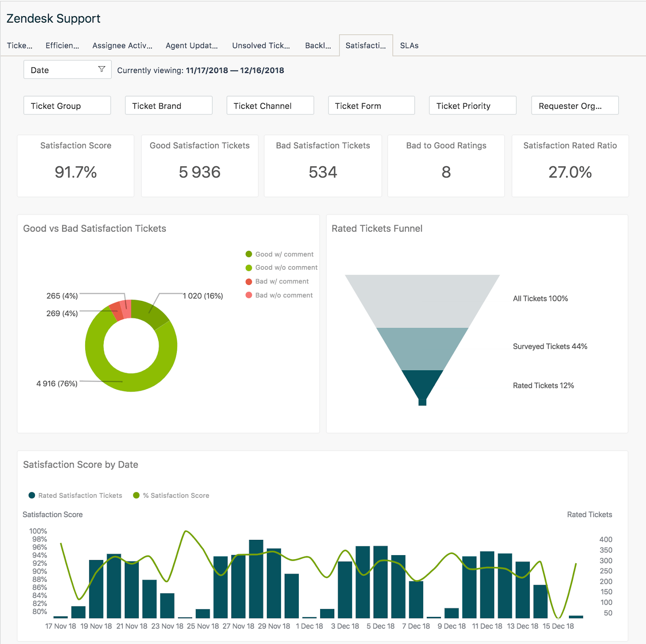Viewport: 646px width, 644px height.
Task: Click the Good vs Bad Satisfaction Tickets title
Action: point(94,229)
